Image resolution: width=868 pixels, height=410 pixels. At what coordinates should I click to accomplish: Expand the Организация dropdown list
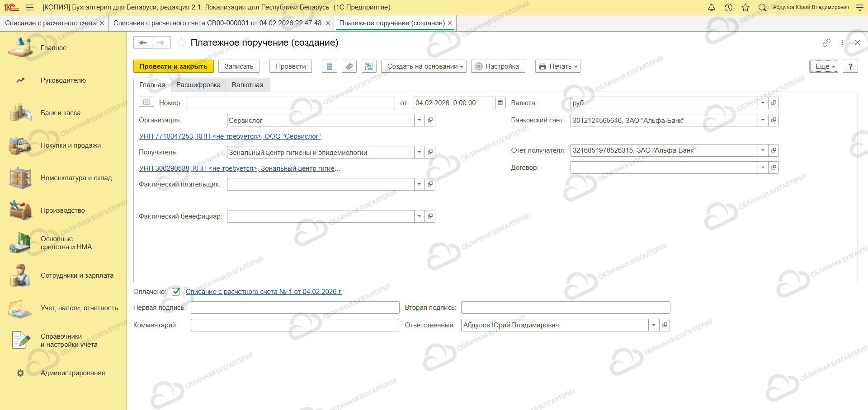(420, 120)
